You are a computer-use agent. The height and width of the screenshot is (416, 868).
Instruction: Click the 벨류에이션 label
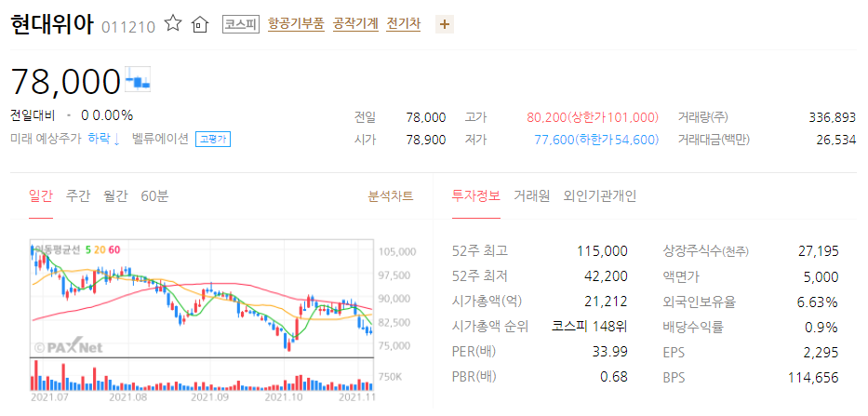click(161, 139)
